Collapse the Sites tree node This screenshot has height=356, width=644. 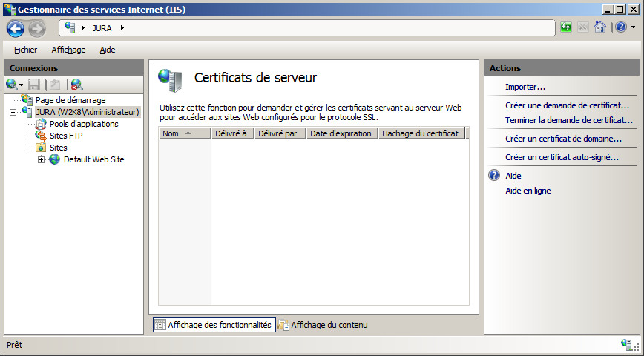pos(27,148)
